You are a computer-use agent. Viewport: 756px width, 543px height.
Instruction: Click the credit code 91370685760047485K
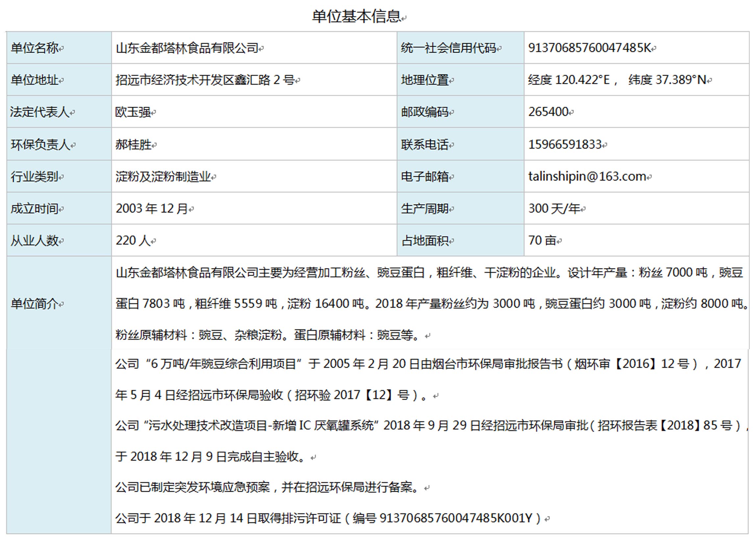point(589,48)
